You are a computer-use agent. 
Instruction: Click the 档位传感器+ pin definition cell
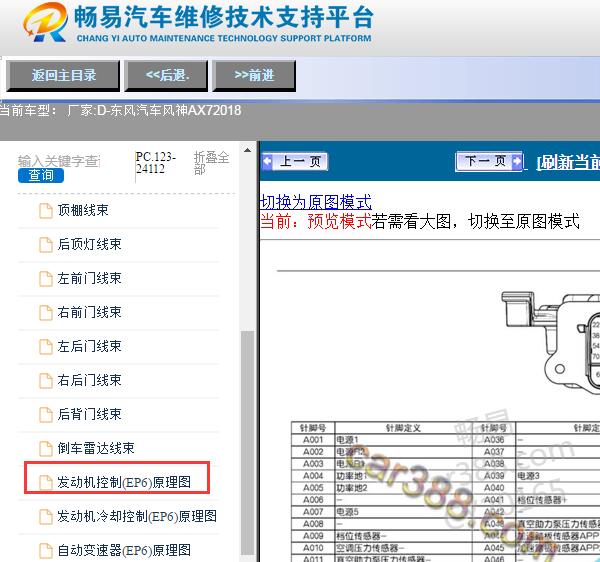[558, 500]
